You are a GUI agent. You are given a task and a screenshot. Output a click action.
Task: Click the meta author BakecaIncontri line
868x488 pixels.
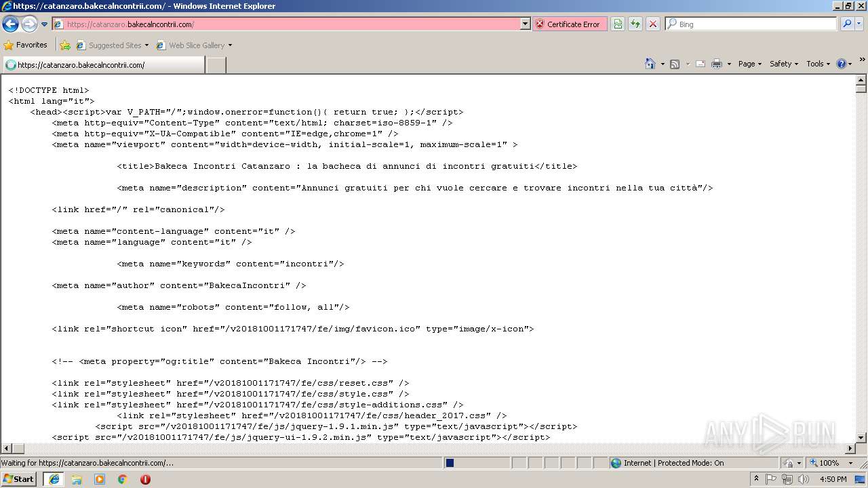(179, 285)
